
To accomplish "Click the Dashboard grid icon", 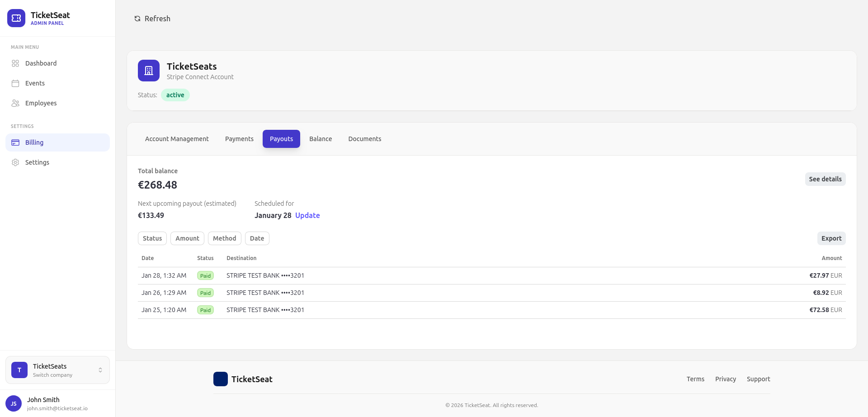I will [x=15, y=63].
